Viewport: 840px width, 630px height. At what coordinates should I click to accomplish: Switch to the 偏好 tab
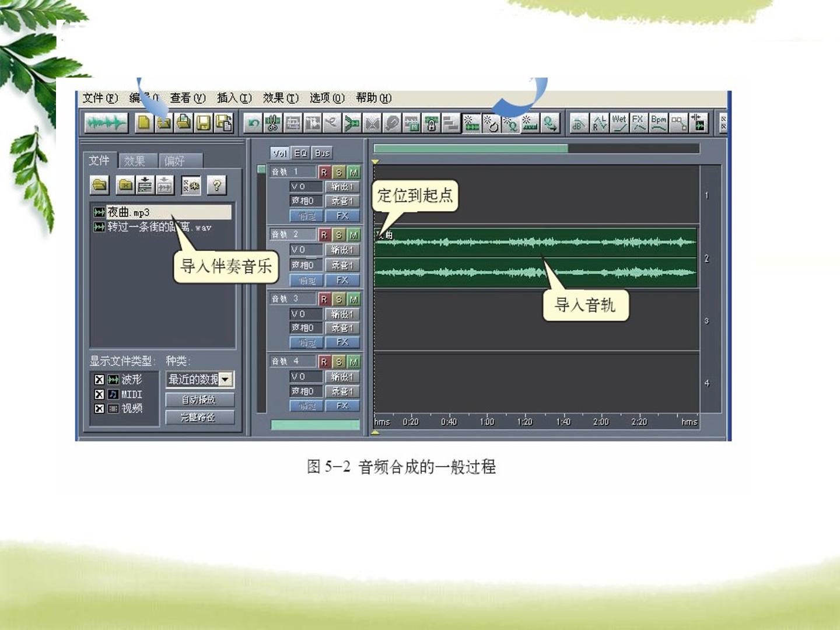click(x=181, y=160)
